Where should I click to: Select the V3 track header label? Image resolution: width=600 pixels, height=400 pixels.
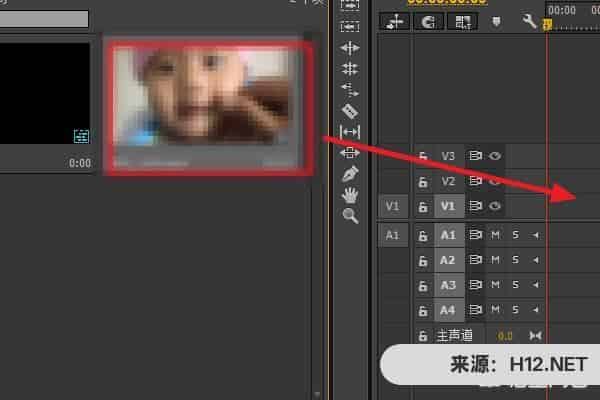pyautogui.click(x=448, y=156)
